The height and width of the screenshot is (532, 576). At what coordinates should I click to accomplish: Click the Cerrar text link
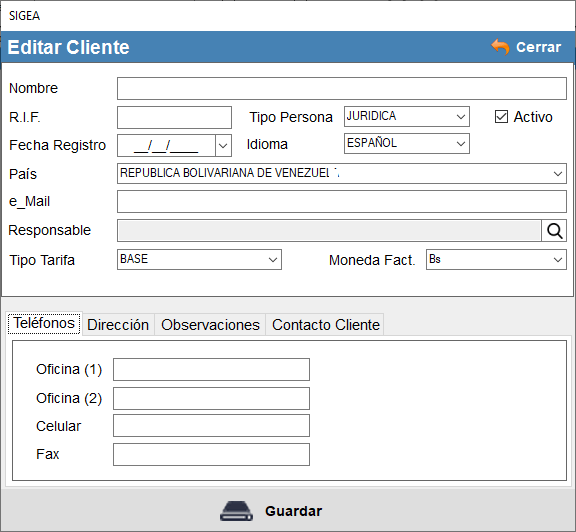[538, 47]
